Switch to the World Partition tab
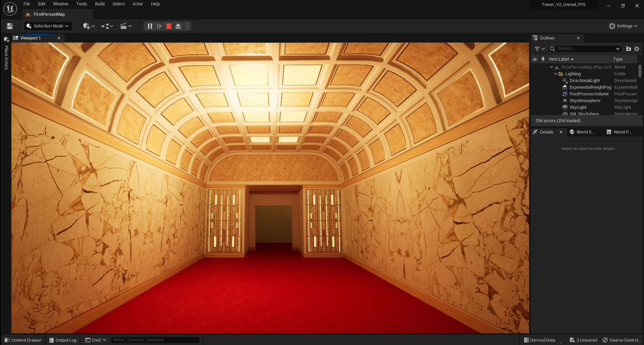 (x=619, y=132)
